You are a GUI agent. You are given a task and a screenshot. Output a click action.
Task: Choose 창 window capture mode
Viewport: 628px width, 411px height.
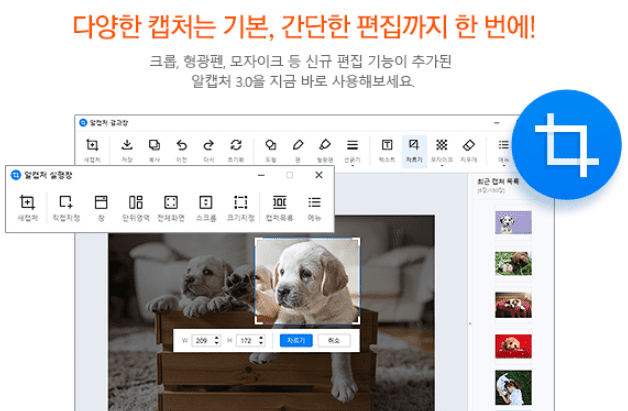[x=101, y=207]
